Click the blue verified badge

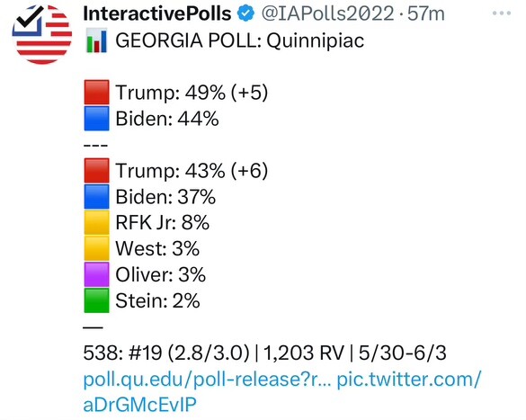tap(245, 13)
